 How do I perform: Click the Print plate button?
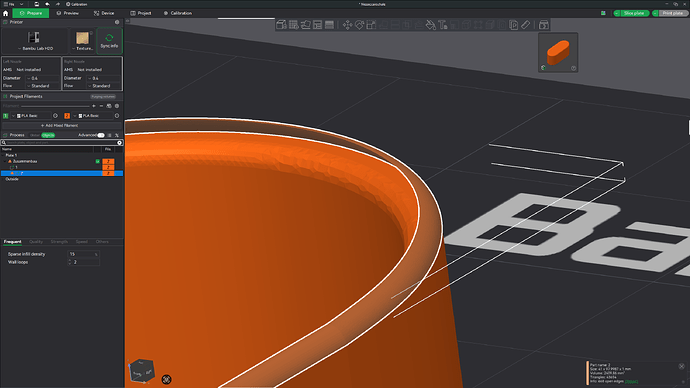[673, 13]
